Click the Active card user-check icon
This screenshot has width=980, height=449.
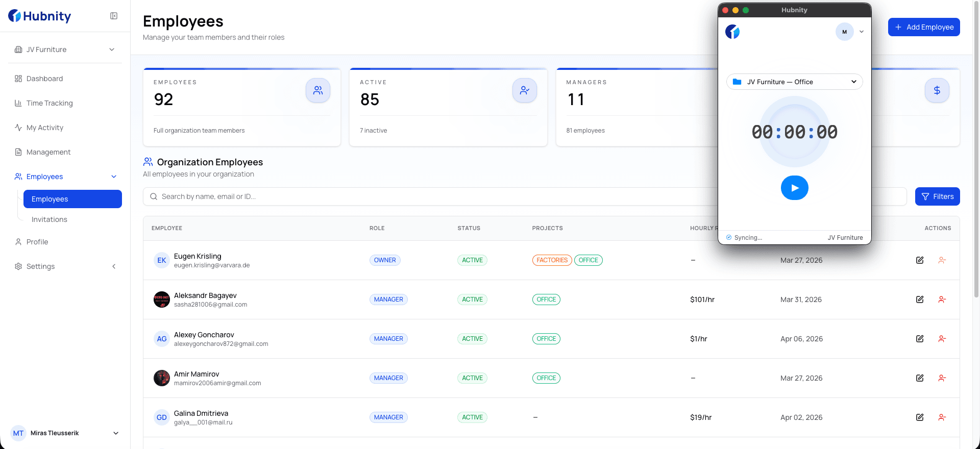click(x=525, y=90)
